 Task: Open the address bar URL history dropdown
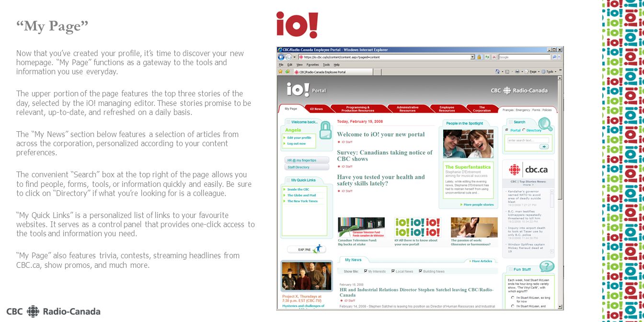click(472, 57)
